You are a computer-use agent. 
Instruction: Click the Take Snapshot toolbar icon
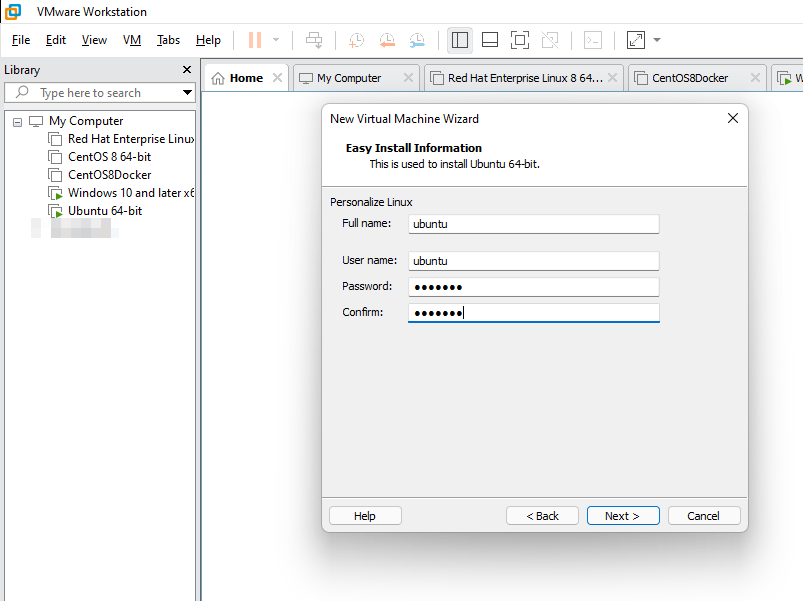356,40
